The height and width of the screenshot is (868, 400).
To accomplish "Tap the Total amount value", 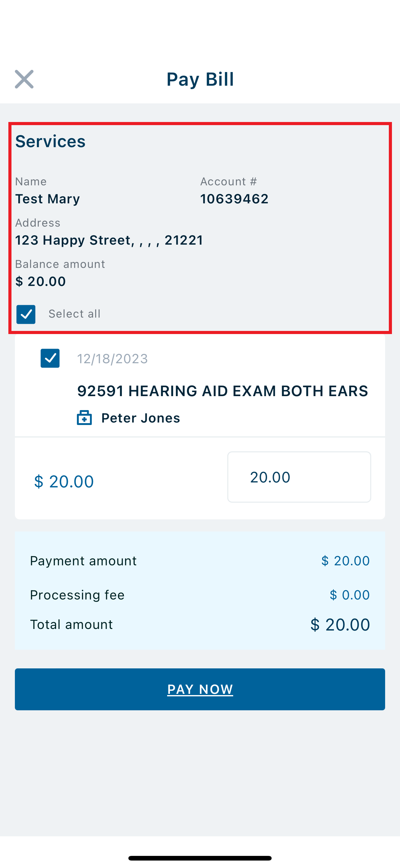I will click(340, 624).
